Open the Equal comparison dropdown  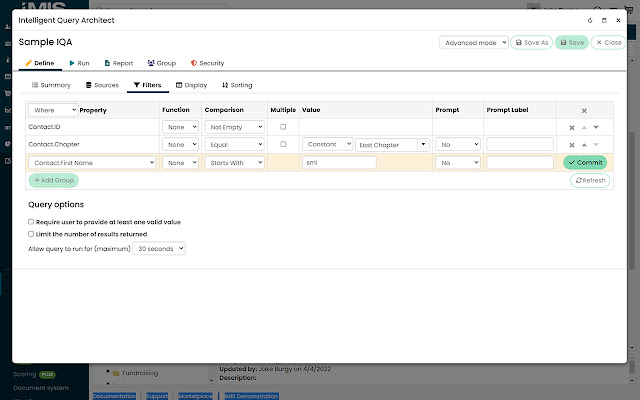(x=235, y=144)
